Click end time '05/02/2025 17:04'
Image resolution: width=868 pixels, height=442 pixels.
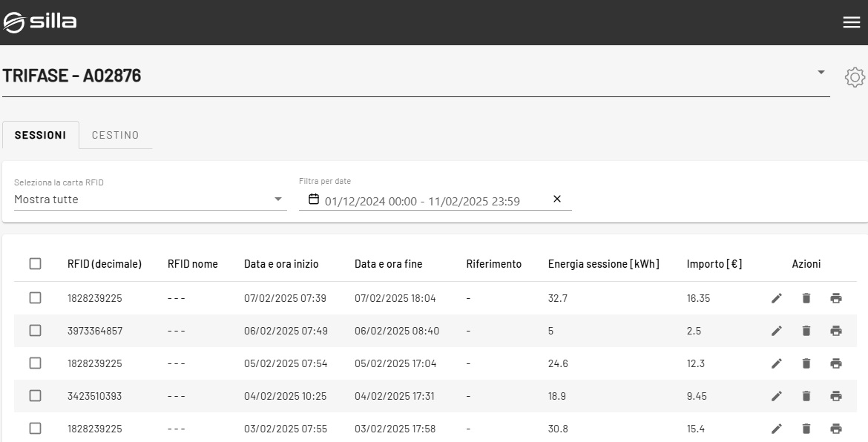click(396, 363)
